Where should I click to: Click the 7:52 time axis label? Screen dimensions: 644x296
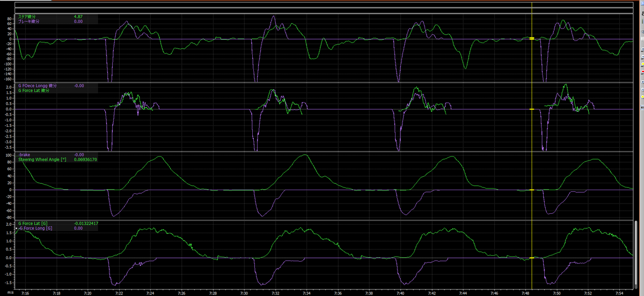pyautogui.click(x=589, y=293)
